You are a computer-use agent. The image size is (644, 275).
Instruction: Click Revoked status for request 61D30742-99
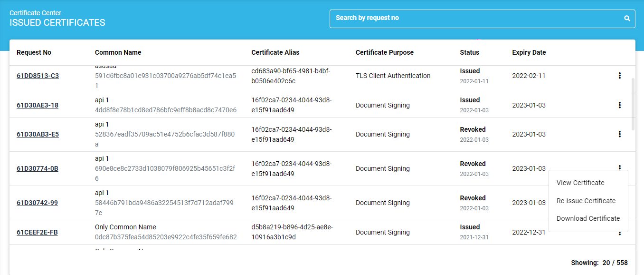pyautogui.click(x=473, y=198)
